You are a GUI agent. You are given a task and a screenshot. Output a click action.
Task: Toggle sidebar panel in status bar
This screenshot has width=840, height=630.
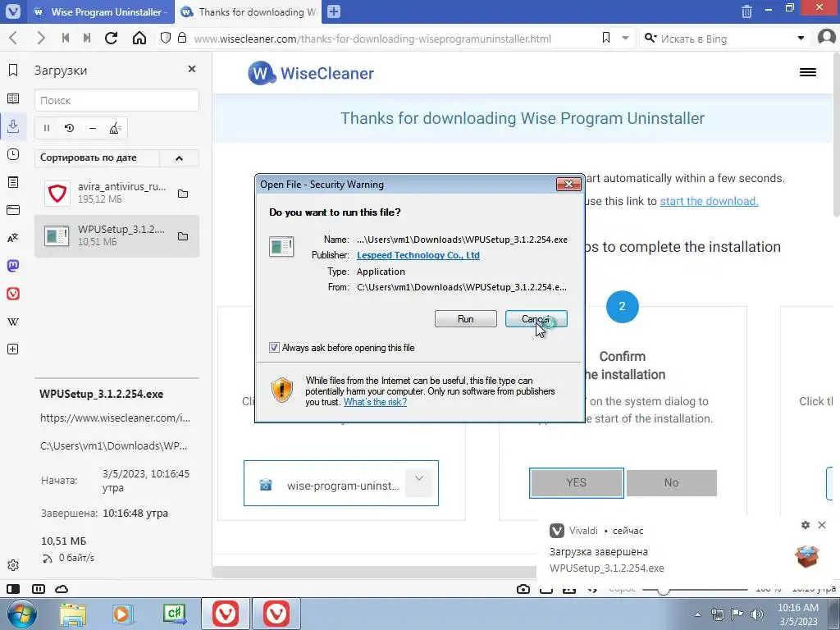click(13, 589)
